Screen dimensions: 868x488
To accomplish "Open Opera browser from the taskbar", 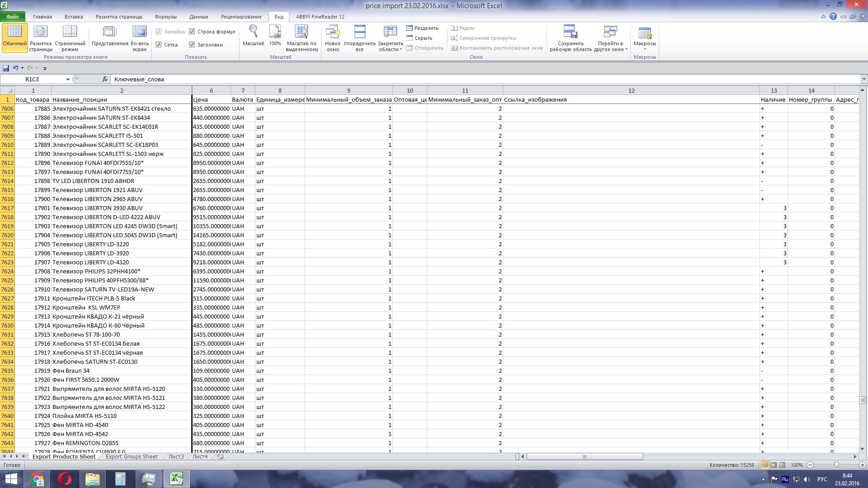I will click(65, 479).
